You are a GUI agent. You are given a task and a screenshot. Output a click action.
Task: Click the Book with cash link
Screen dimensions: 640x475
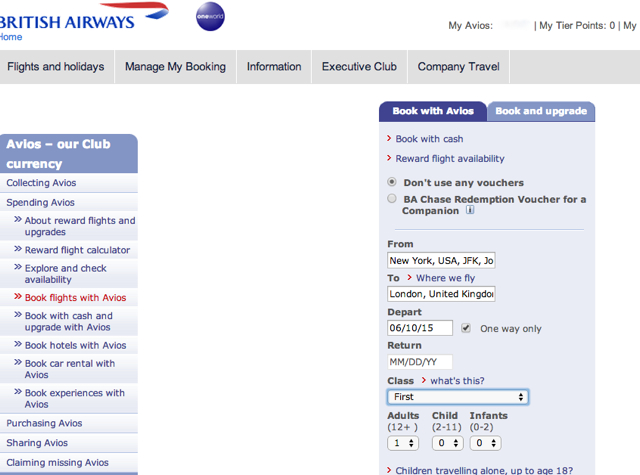[x=429, y=139]
